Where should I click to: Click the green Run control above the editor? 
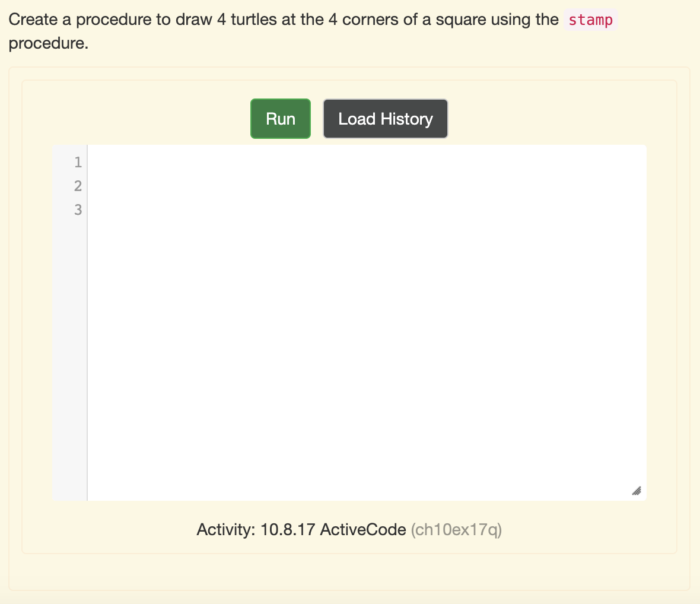(x=280, y=119)
